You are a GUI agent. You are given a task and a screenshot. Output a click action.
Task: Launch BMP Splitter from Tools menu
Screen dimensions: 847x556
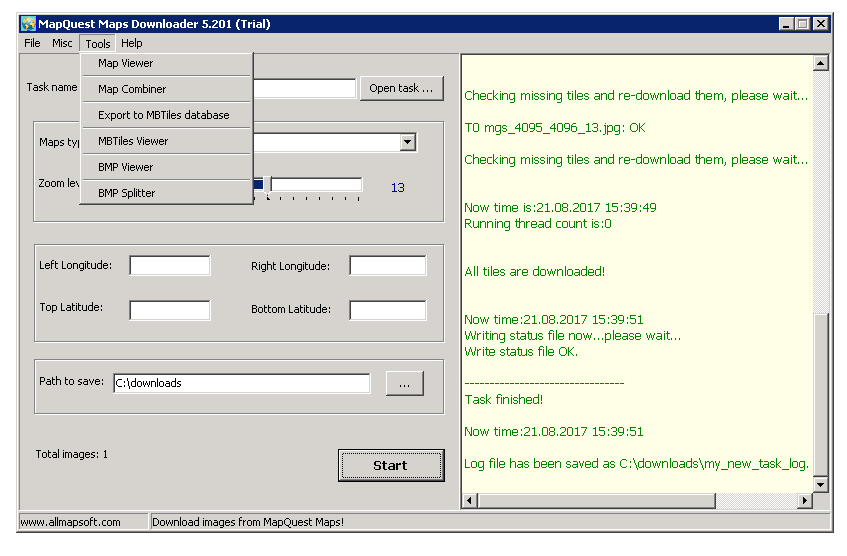coord(166,193)
